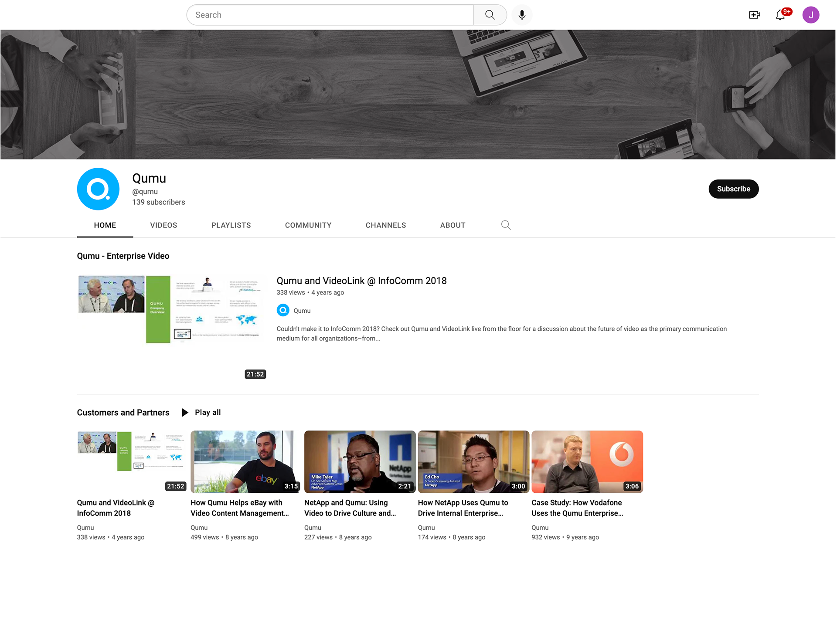The height and width of the screenshot is (644, 837).
Task: Select the HOME tab
Action: tap(105, 225)
